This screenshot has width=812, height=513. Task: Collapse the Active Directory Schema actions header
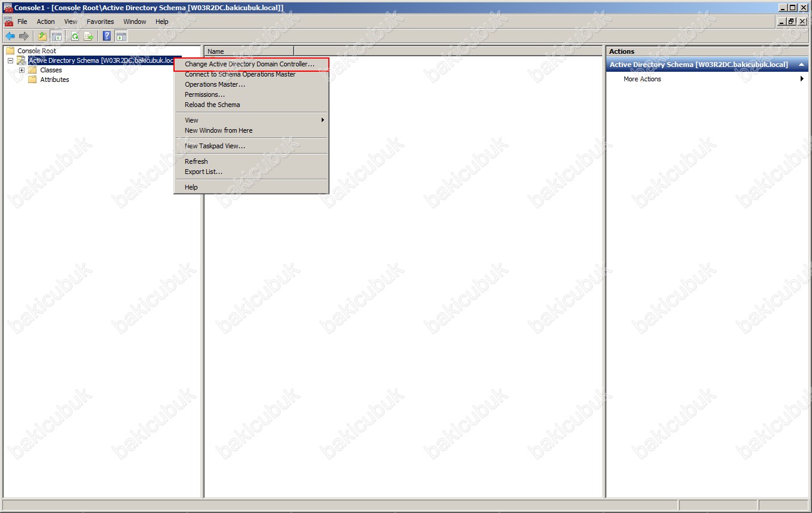(x=801, y=65)
